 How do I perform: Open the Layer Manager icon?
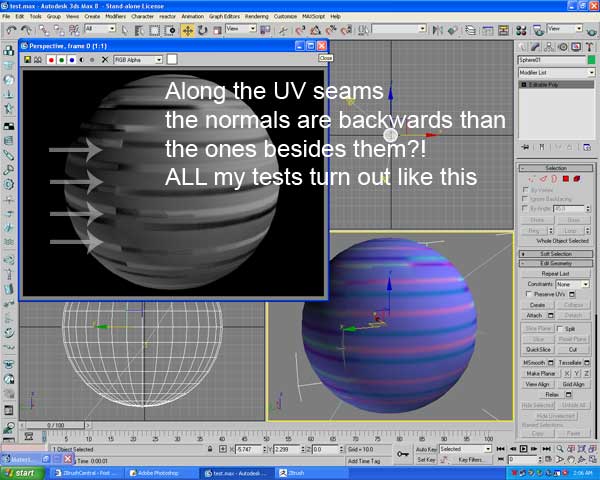coord(471,30)
